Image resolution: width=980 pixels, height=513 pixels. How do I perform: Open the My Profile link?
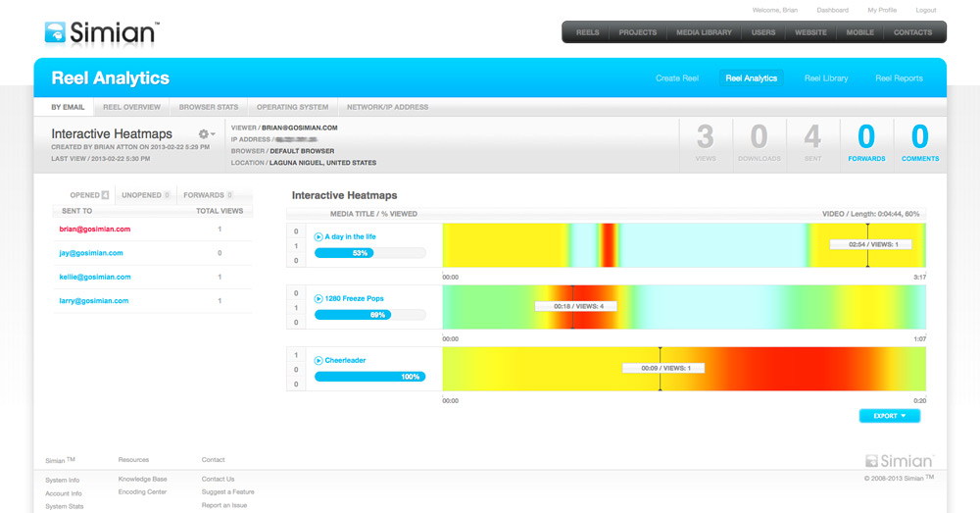pyautogui.click(x=882, y=10)
